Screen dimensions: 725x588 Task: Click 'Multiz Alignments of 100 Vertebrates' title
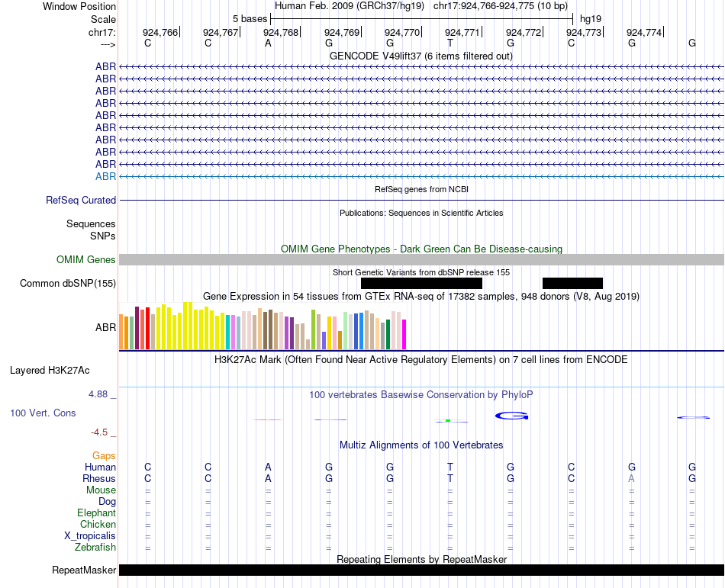pos(421,445)
